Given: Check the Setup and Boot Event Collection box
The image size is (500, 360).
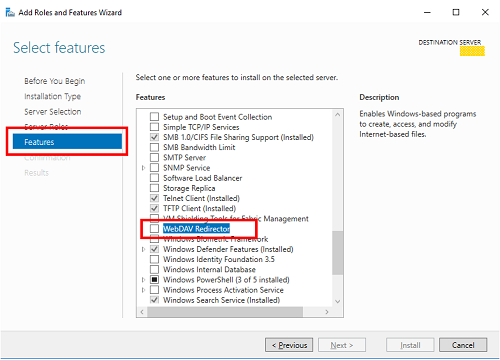Looking at the screenshot, I should click(x=154, y=117).
